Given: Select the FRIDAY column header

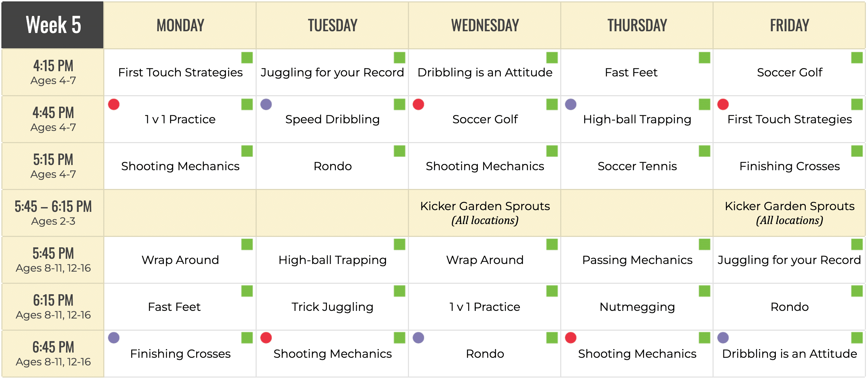Looking at the screenshot, I should coord(789,25).
